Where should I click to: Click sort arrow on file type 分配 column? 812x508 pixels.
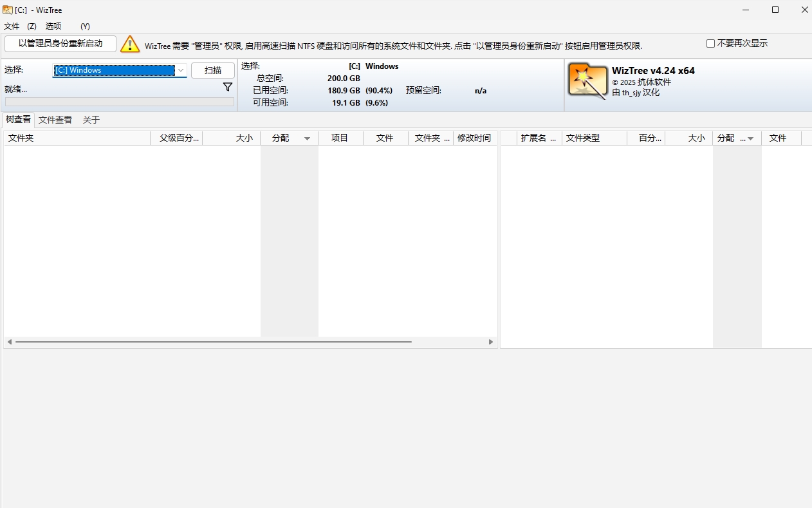(750, 138)
